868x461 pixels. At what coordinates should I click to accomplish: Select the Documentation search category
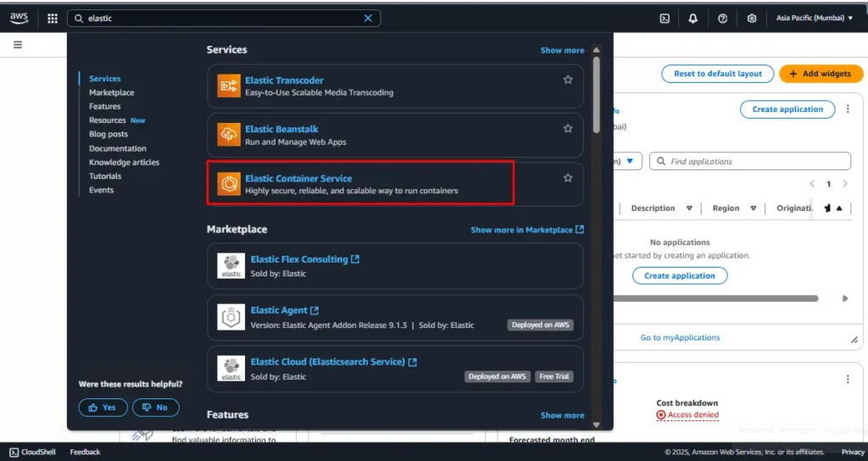(x=117, y=148)
